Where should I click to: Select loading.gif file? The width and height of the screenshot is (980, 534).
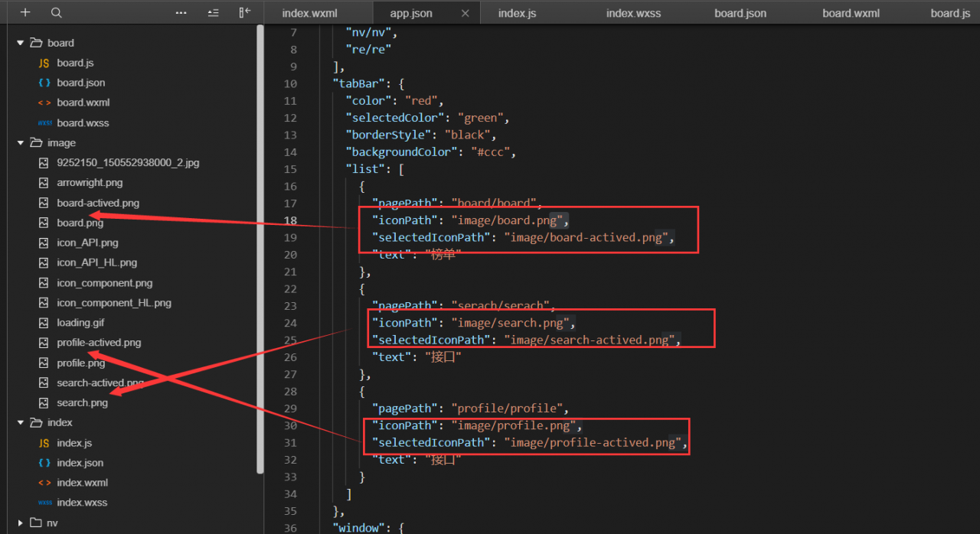pos(80,323)
